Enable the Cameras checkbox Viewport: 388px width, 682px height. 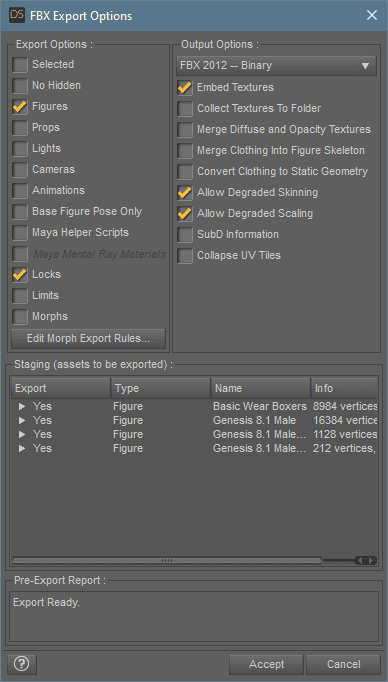coord(20,170)
